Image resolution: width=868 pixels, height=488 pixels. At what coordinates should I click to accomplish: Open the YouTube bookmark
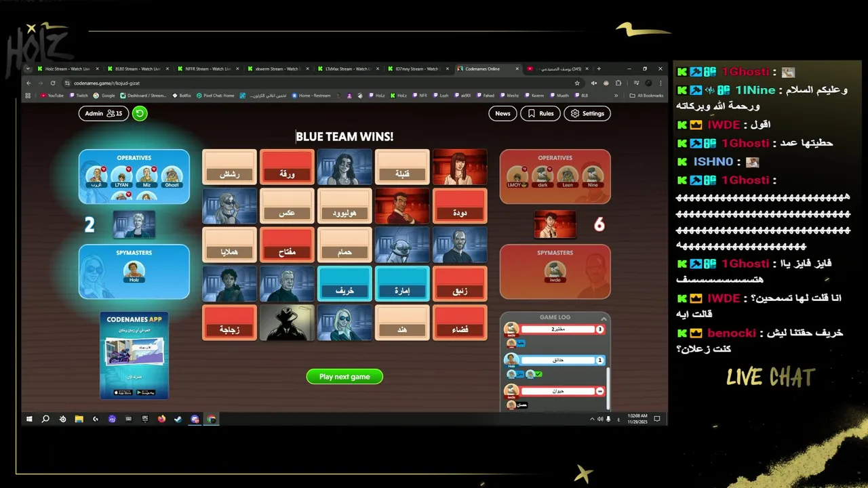pyautogui.click(x=52, y=96)
